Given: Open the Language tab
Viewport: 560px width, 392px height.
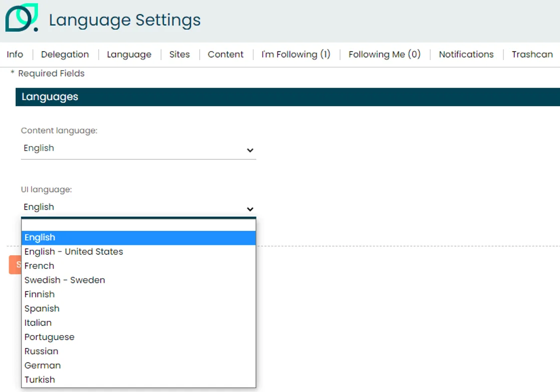Looking at the screenshot, I should click(129, 54).
